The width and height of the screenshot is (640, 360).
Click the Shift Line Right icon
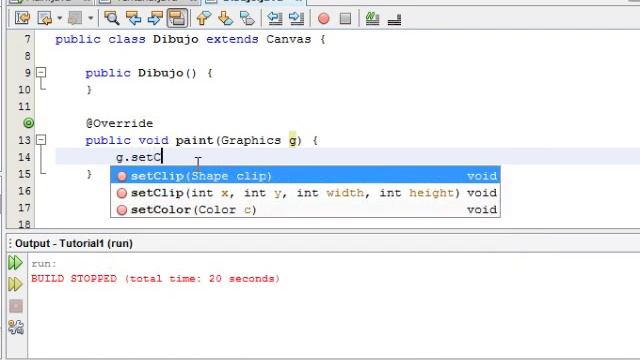click(x=296, y=18)
